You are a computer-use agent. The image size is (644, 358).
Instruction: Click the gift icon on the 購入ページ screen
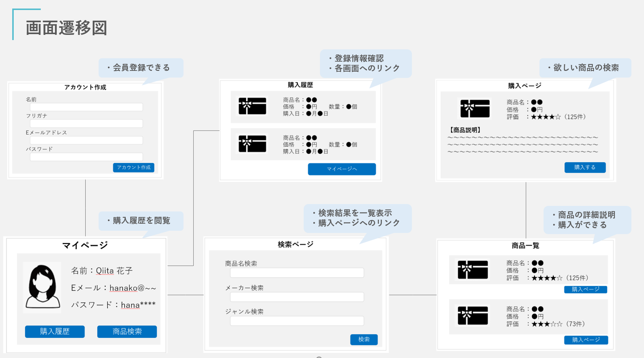pyautogui.click(x=475, y=108)
